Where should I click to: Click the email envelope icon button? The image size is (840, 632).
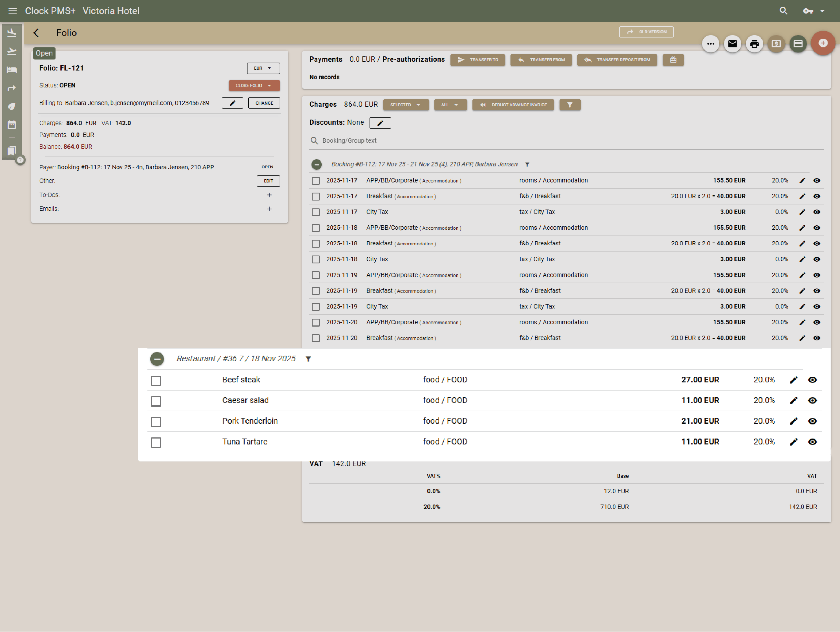point(732,44)
